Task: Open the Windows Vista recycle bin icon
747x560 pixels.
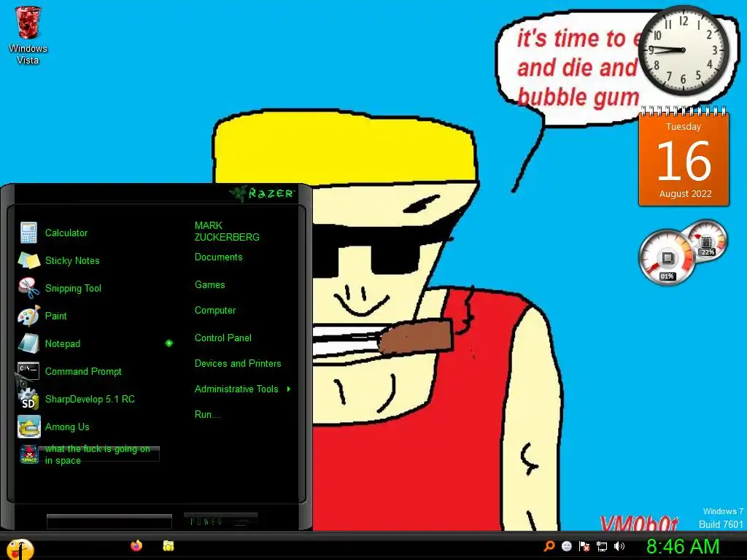Action: pos(28,36)
